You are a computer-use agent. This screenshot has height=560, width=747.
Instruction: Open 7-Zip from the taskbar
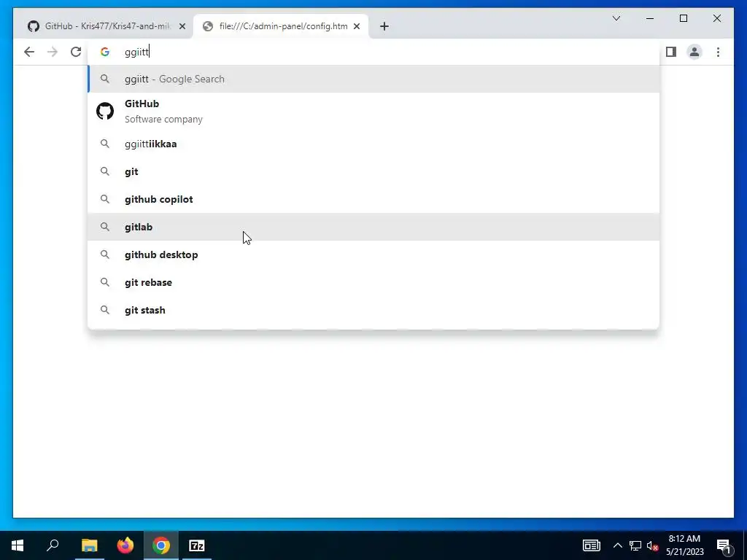pyautogui.click(x=197, y=545)
